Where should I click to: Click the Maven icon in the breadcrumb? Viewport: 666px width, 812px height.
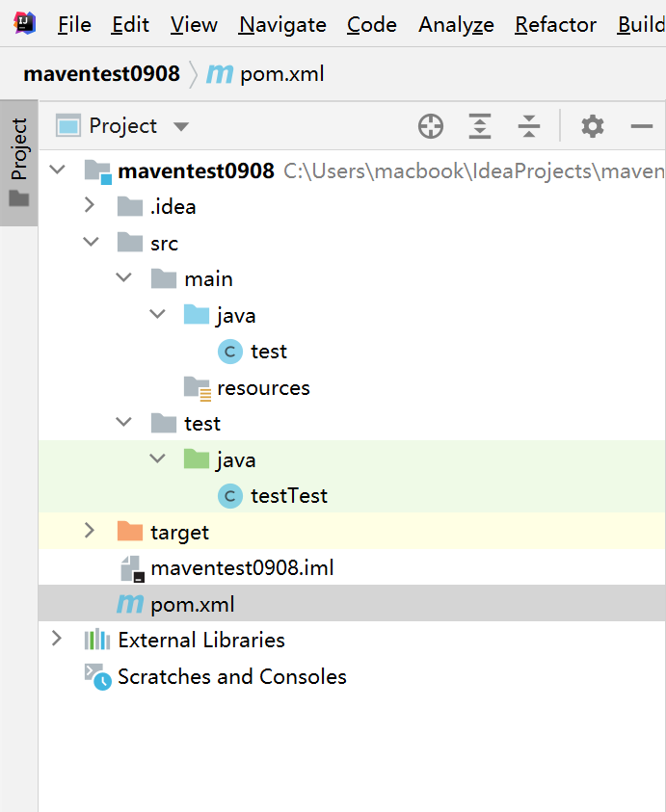220,74
